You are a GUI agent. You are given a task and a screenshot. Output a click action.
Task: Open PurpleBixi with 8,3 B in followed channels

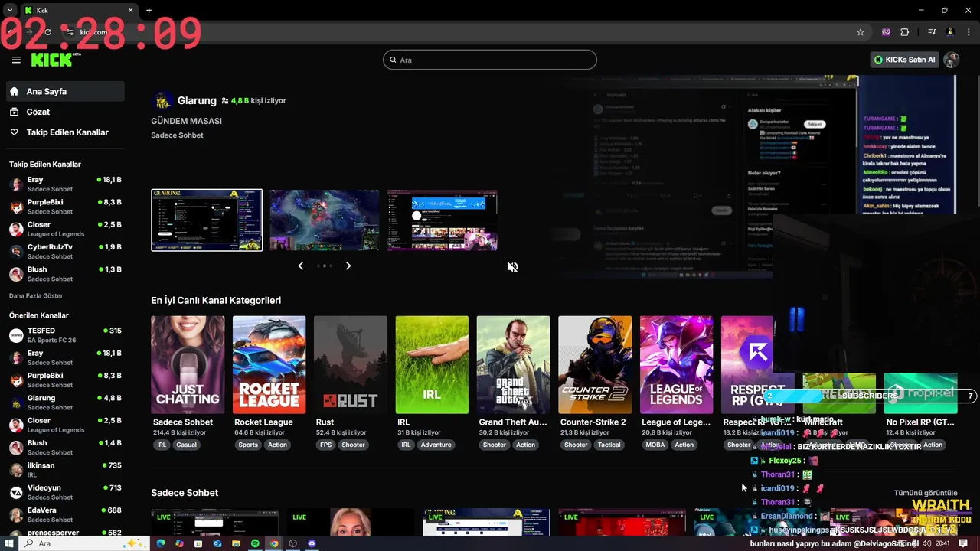(x=65, y=207)
